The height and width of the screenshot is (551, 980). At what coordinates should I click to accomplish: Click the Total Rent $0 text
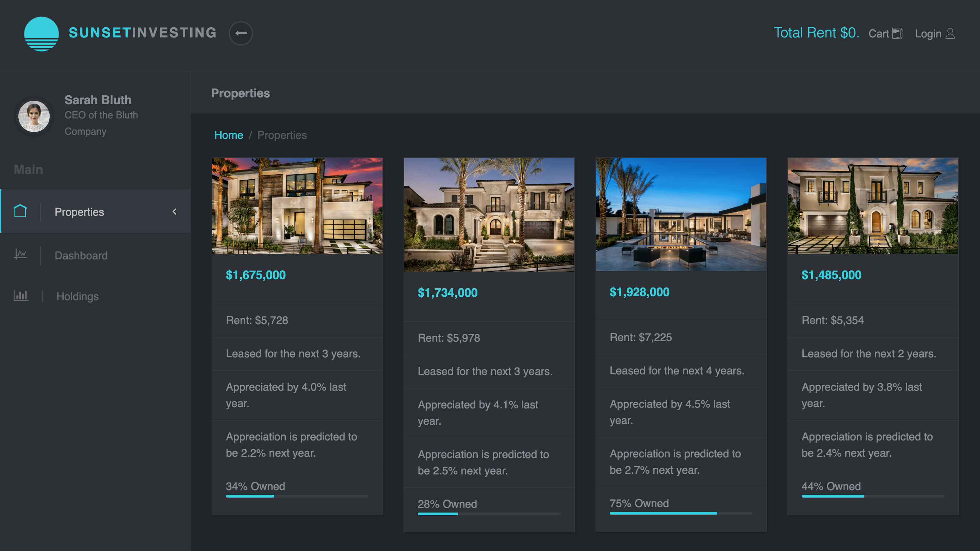(816, 33)
